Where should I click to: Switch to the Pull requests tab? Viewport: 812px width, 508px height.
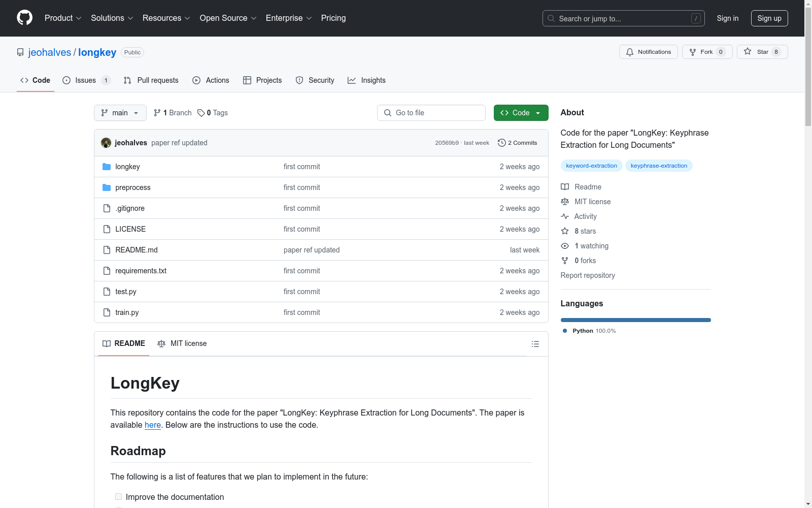pos(151,80)
